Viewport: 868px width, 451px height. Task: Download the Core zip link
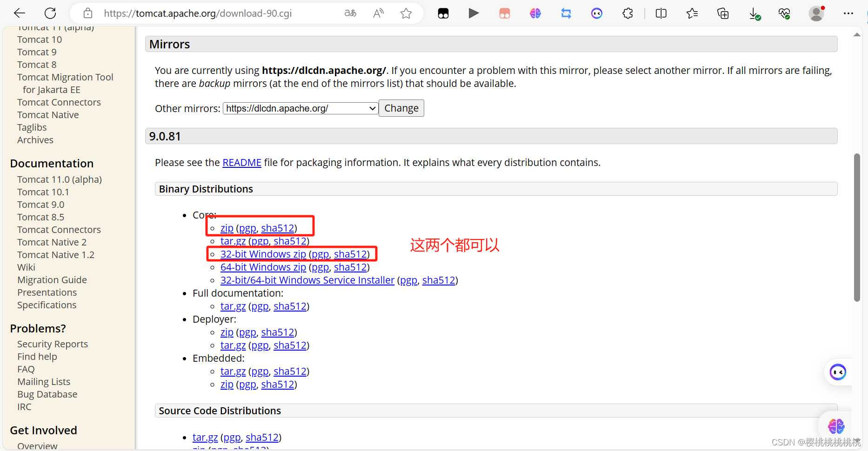pyautogui.click(x=227, y=228)
